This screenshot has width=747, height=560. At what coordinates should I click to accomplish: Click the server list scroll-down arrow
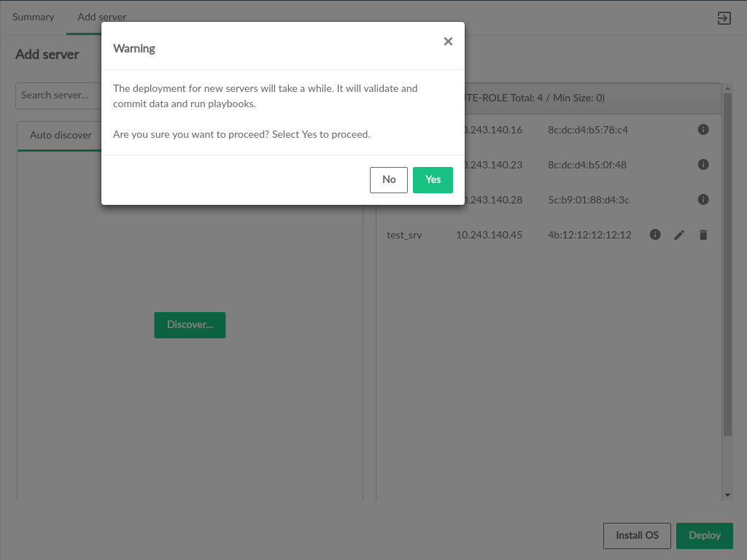[727, 495]
